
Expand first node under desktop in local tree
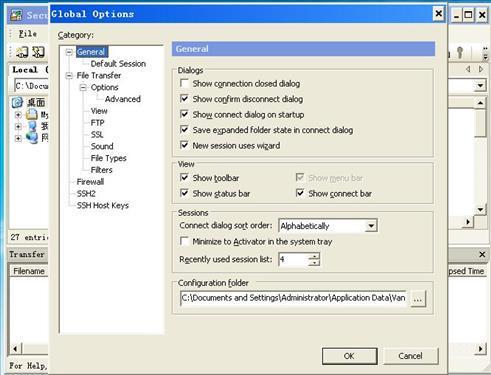point(18,115)
